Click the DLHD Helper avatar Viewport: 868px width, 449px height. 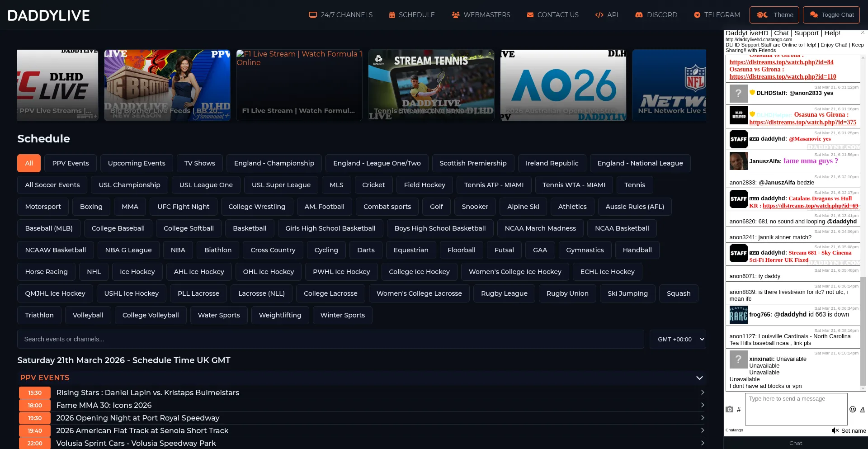pyautogui.click(x=738, y=115)
